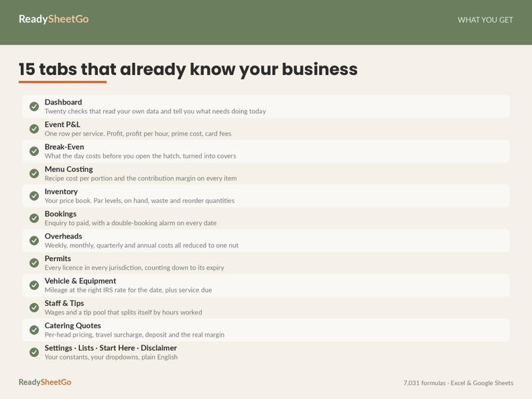The image size is (532, 399).
Task: Click the checkmark icon beside Menu Costing
Action: click(x=34, y=173)
